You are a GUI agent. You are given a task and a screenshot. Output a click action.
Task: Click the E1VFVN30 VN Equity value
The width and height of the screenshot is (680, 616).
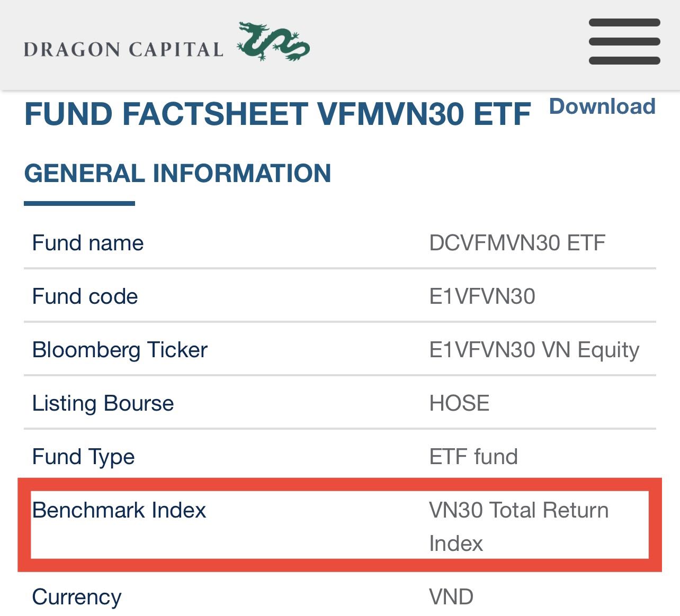pyautogui.click(x=534, y=350)
